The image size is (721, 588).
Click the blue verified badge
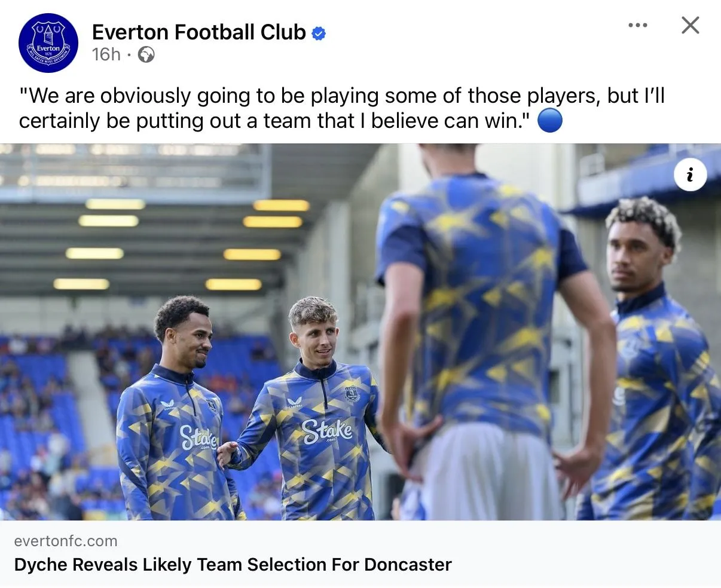319,33
